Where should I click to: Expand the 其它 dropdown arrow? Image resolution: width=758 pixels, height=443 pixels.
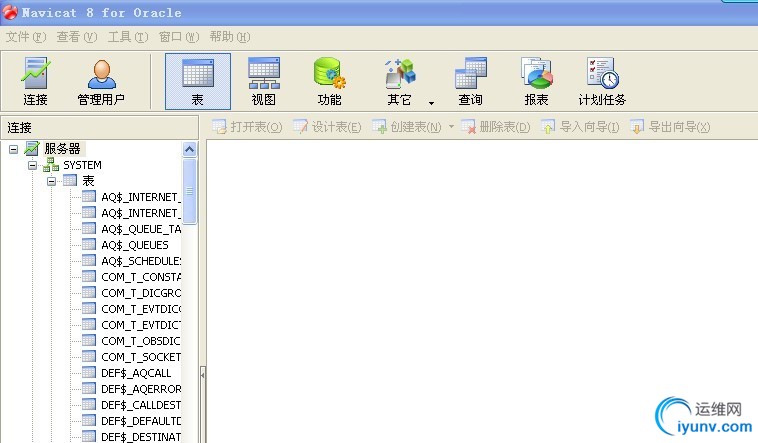[431, 103]
